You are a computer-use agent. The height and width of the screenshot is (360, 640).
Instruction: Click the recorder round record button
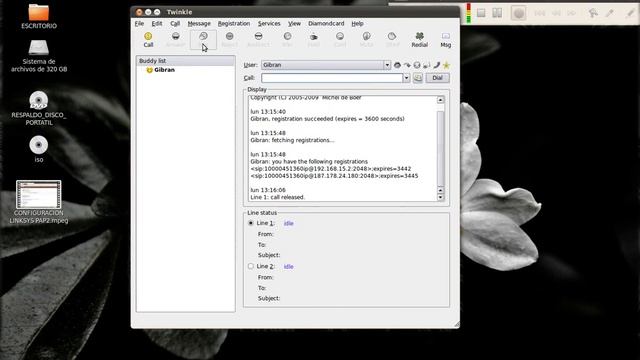click(x=519, y=13)
